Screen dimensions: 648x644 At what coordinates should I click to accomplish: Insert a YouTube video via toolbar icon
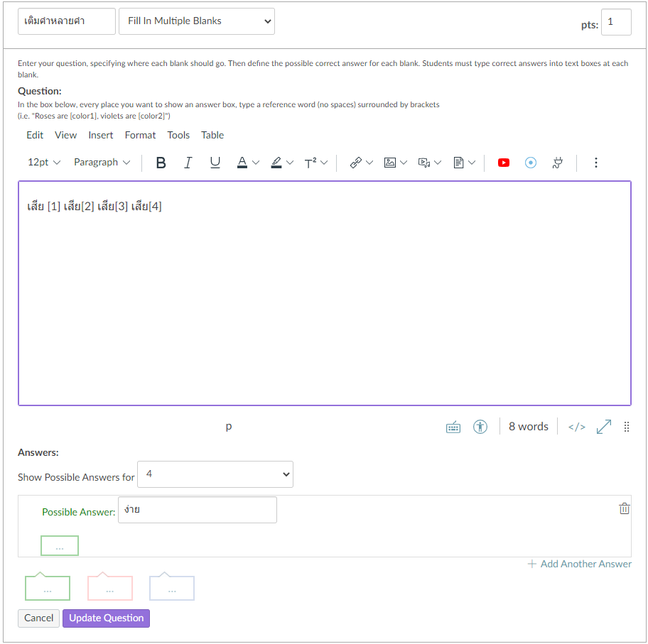(x=504, y=163)
